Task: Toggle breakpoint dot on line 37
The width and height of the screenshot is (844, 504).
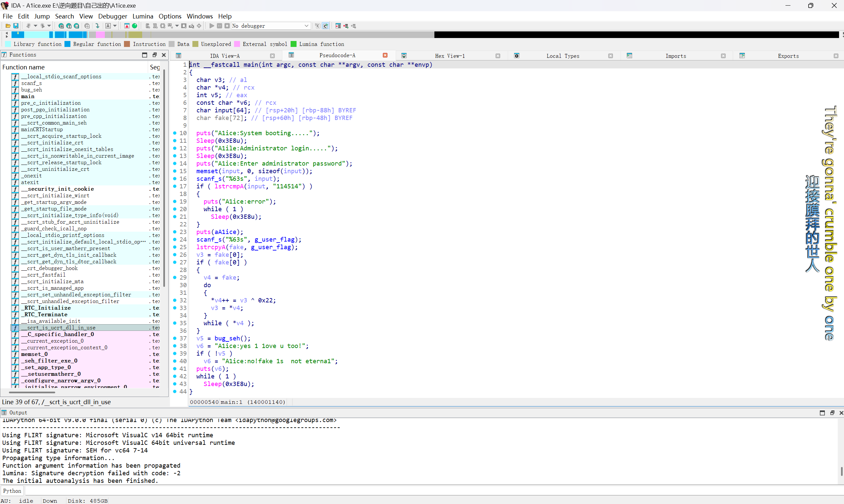Action: [175, 338]
